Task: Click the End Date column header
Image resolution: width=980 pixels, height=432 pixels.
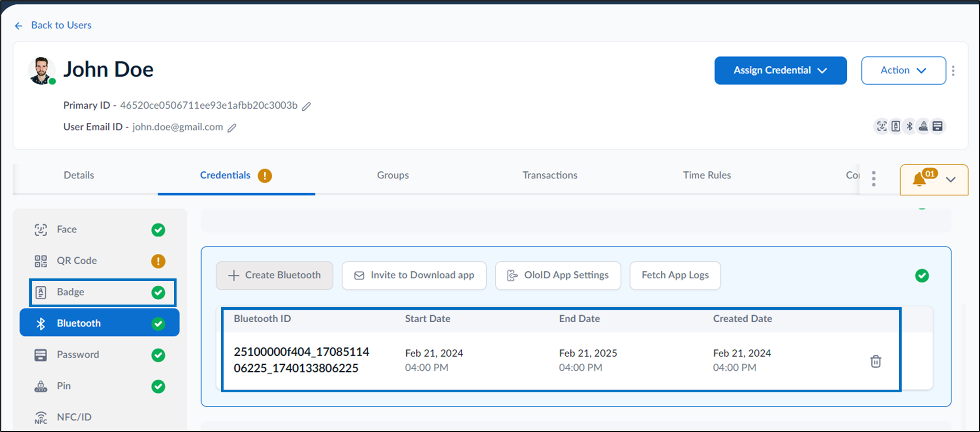Action: (x=579, y=319)
